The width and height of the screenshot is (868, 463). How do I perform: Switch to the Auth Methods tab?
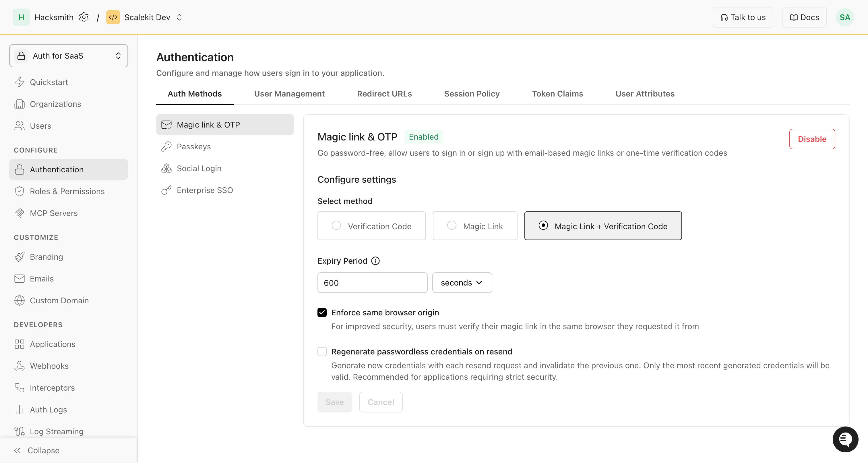(194, 94)
